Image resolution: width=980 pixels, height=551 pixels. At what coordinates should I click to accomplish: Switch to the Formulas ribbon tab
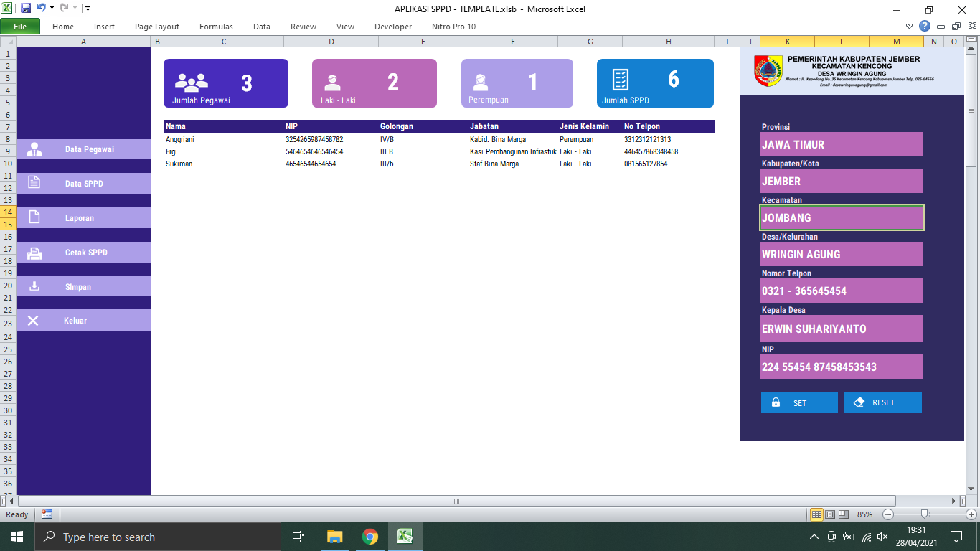pyautogui.click(x=215, y=26)
